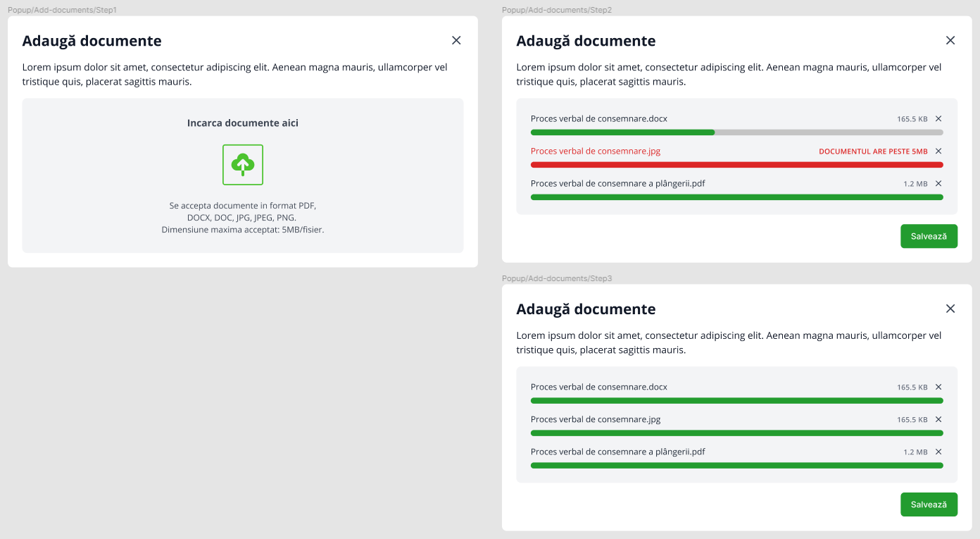Click the green cloud upload icon

click(243, 165)
